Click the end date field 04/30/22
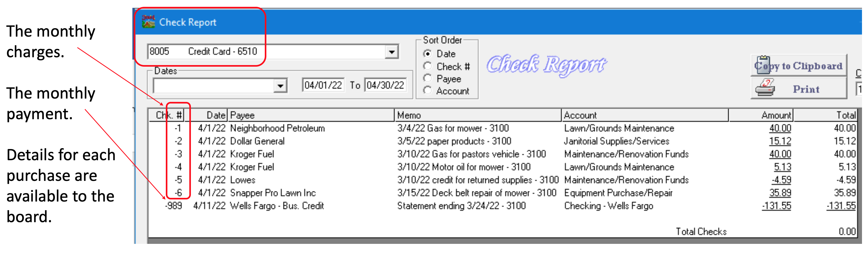The image size is (868, 253). (x=385, y=85)
